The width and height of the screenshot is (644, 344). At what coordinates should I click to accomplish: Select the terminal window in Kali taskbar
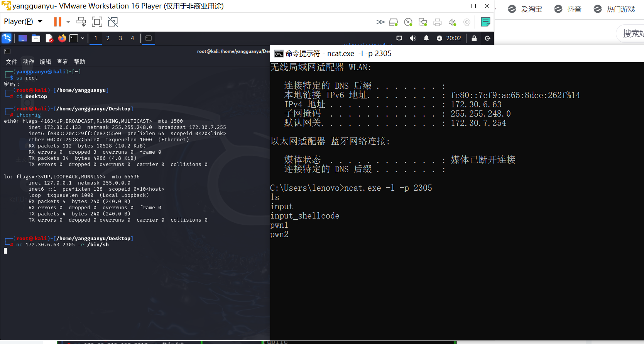point(149,38)
